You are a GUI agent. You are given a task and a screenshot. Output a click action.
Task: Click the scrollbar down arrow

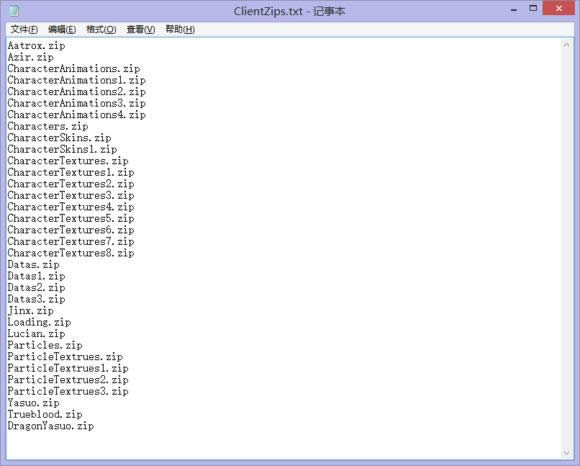[566, 453]
